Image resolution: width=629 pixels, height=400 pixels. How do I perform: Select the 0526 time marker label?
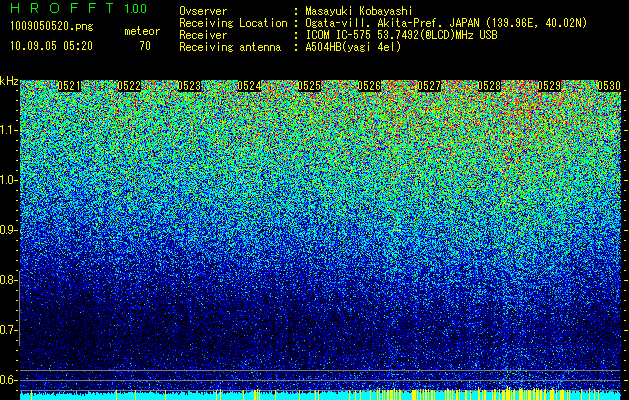pyautogui.click(x=369, y=86)
